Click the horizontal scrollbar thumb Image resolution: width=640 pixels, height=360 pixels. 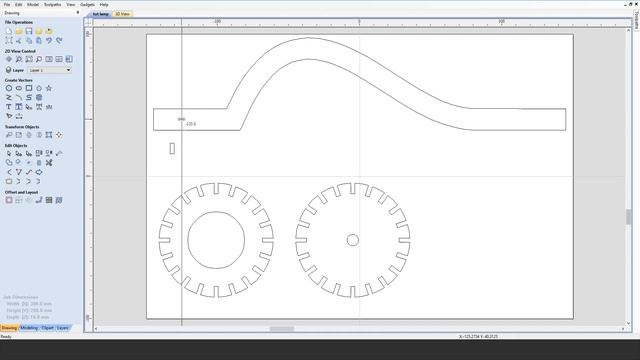click(x=282, y=329)
